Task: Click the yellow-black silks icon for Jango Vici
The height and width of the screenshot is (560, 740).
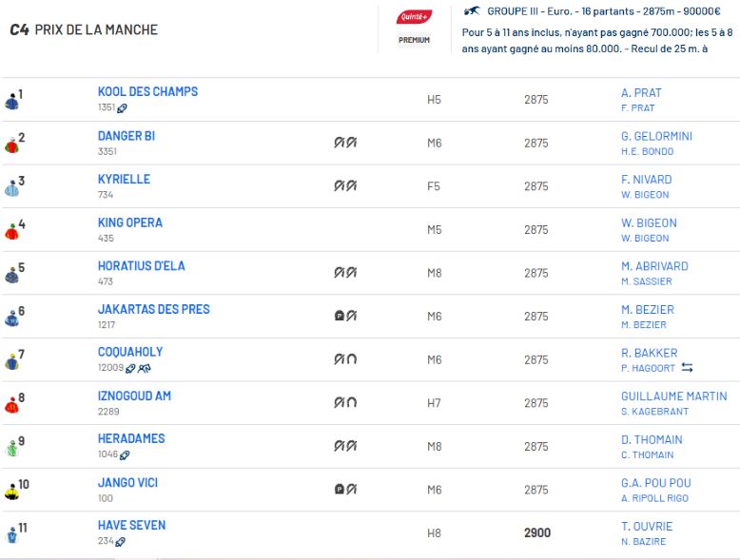Action: click(11, 492)
